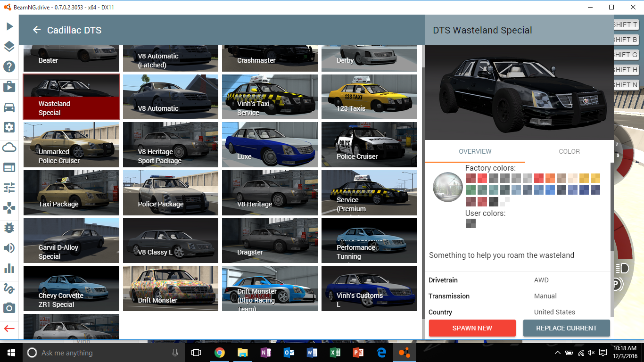Open the gamepad controls icon
644x362 pixels.
(9, 208)
